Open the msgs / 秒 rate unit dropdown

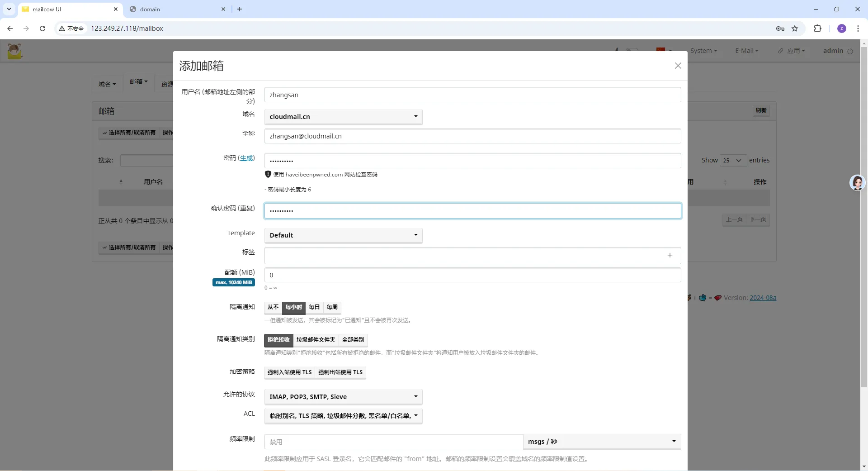(x=602, y=442)
